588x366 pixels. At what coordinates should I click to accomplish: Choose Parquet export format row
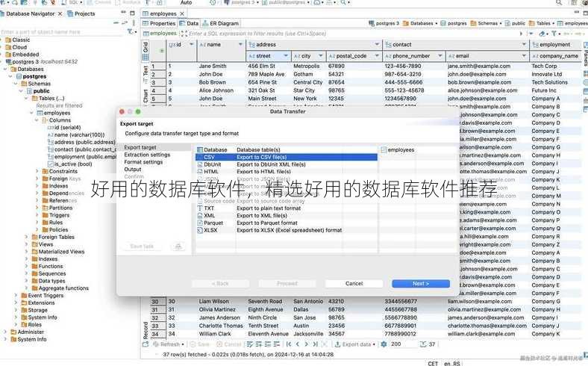click(x=286, y=223)
